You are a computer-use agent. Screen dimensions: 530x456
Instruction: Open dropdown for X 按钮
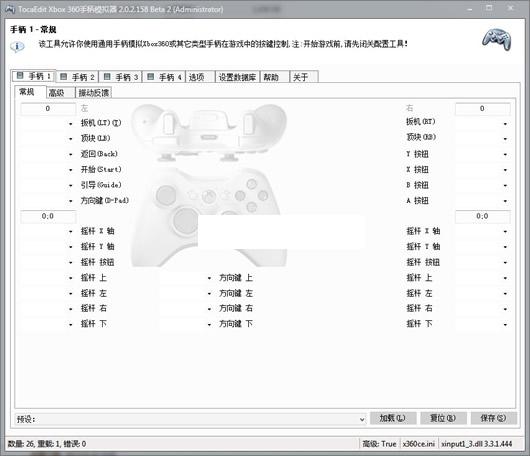[x=505, y=170]
